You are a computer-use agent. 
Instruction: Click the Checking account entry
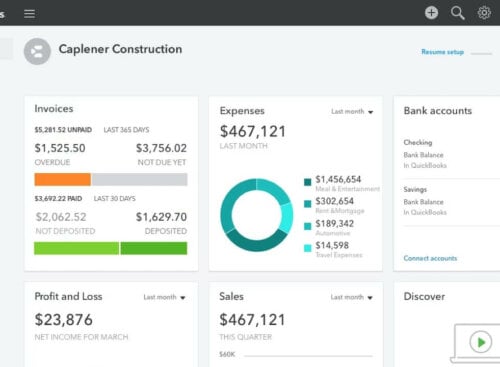pos(418,142)
